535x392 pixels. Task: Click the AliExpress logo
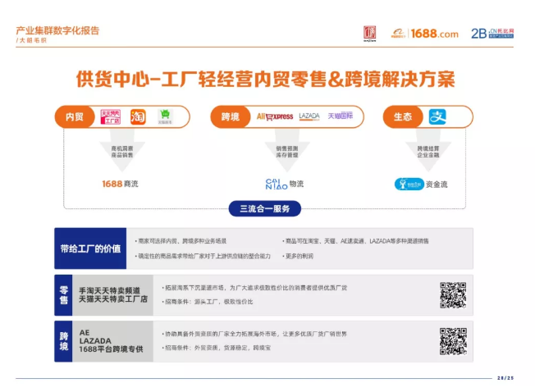click(x=275, y=117)
